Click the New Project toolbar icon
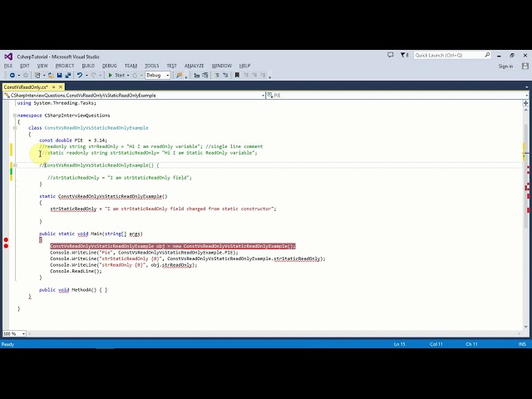This screenshot has width=532, height=399. click(37, 76)
